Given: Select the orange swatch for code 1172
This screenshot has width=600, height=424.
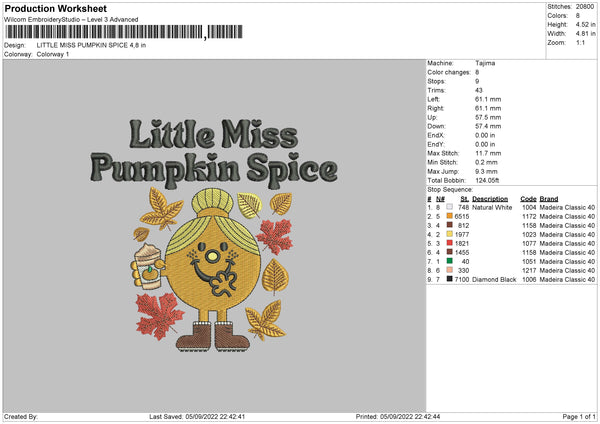Looking at the screenshot, I should [449, 216].
